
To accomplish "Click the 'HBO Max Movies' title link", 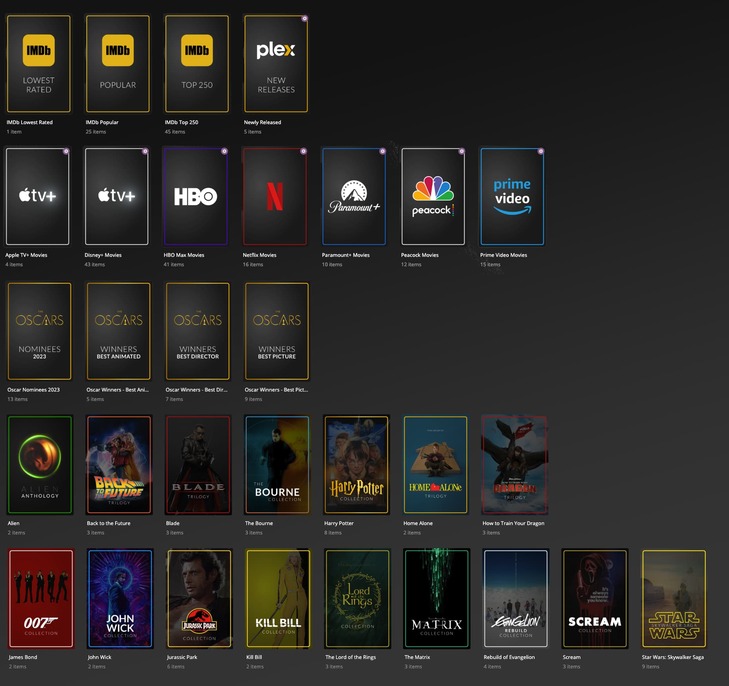I will click(184, 255).
